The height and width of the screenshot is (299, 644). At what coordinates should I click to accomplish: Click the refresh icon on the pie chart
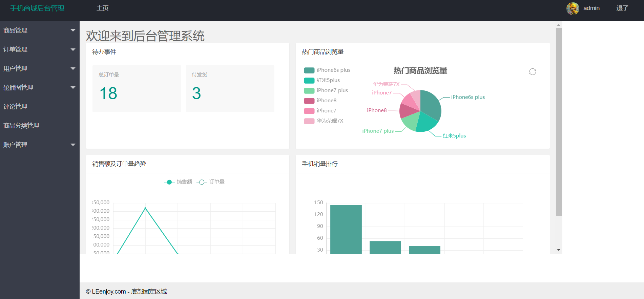[533, 72]
